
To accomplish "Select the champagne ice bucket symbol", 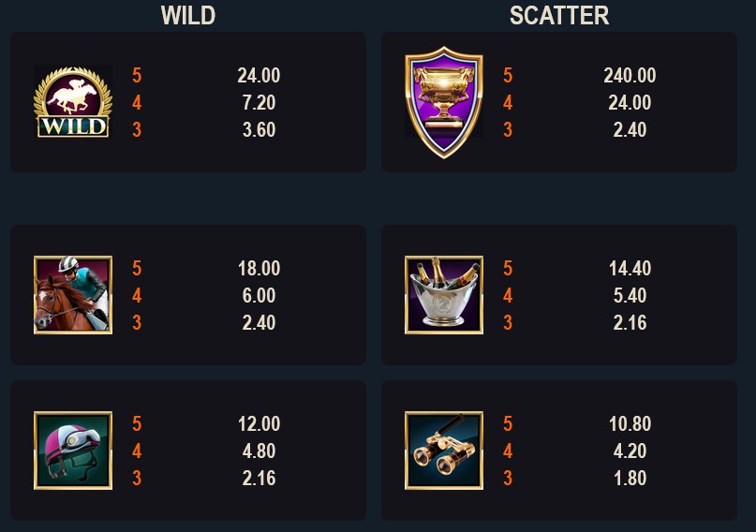I will tap(444, 295).
